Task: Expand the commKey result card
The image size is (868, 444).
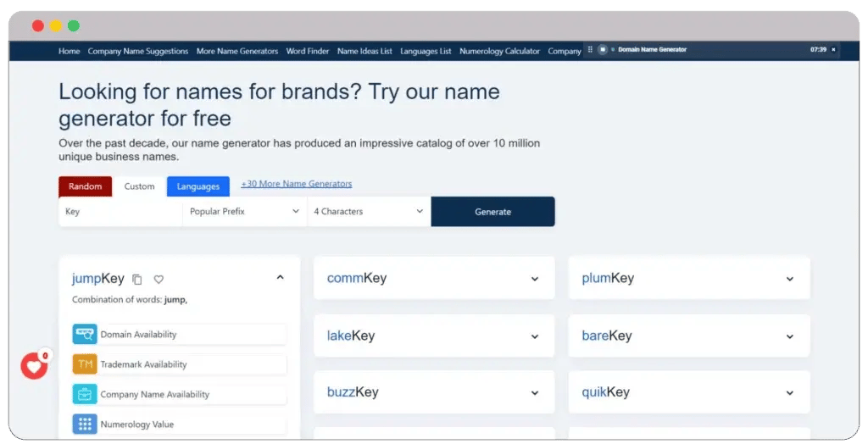Action: point(535,279)
